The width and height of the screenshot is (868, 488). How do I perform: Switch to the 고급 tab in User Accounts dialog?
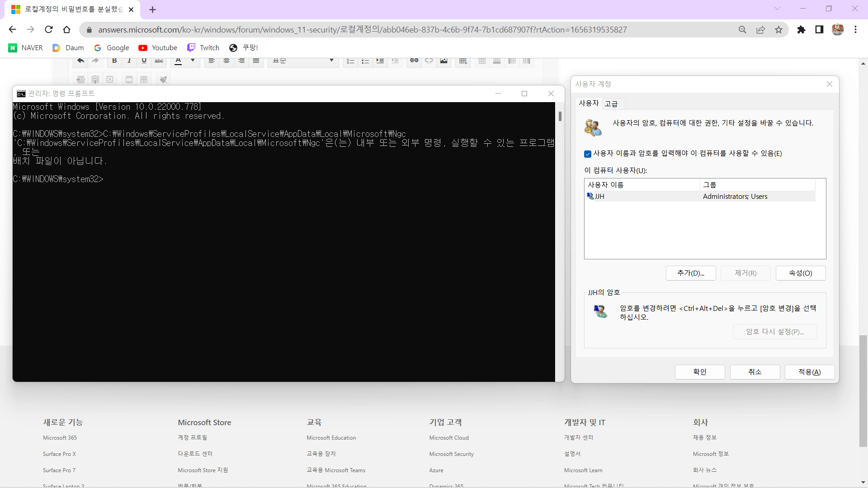[x=611, y=104]
